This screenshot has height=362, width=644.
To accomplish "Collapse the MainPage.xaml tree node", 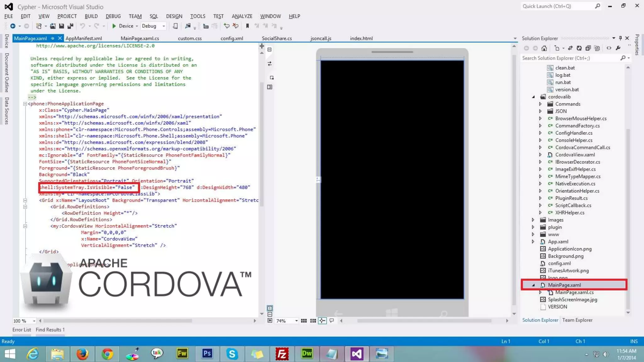I will point(533,285).
